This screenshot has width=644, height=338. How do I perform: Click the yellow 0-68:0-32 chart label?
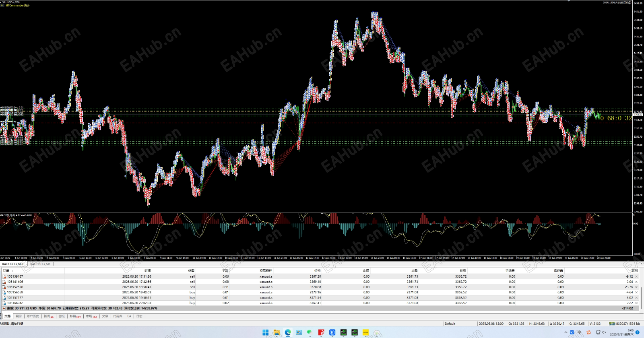(616, 118)
